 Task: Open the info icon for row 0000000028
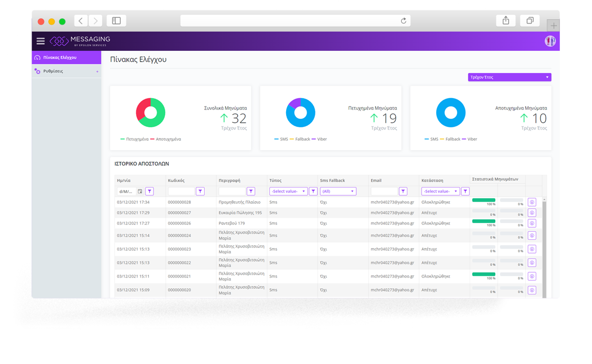point(532,202)
